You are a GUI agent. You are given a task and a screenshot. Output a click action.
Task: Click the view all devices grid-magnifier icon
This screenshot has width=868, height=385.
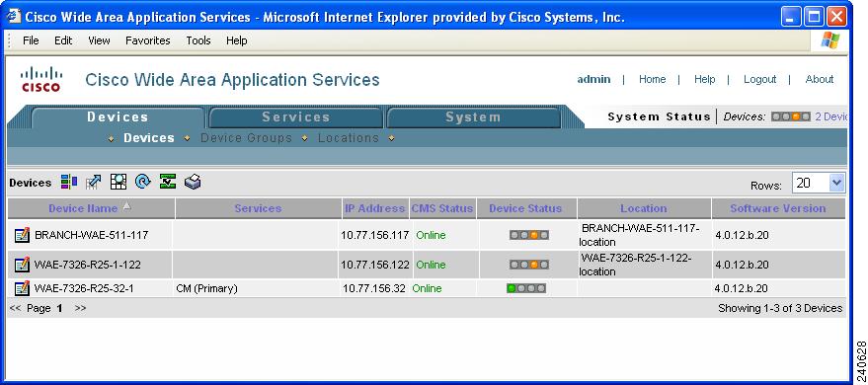(118, 182)
